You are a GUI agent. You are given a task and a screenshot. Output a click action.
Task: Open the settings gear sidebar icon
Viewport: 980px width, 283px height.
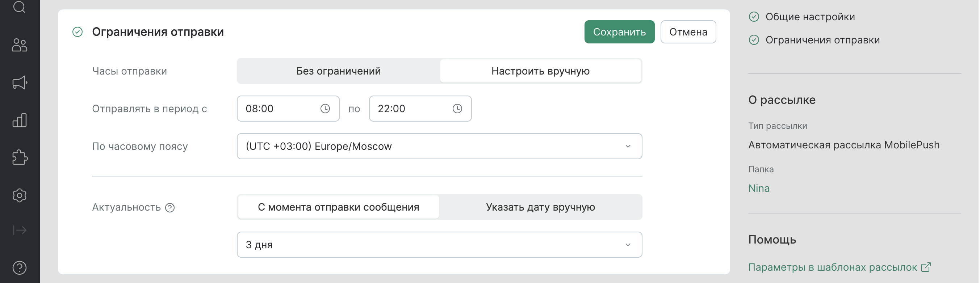tap(20, 195)
